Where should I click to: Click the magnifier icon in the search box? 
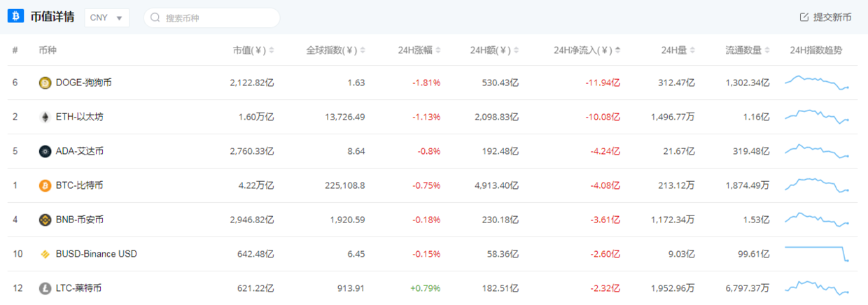pyautogui.click(x=155, y=17)
